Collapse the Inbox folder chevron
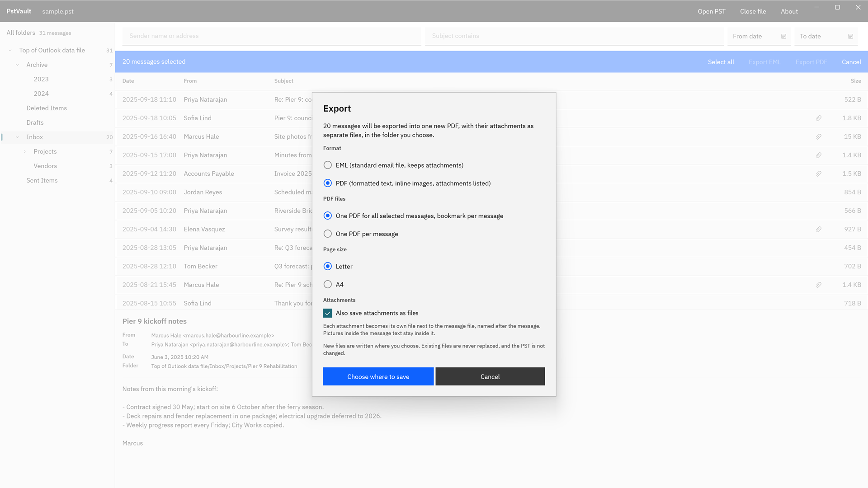 coord(18,137)
